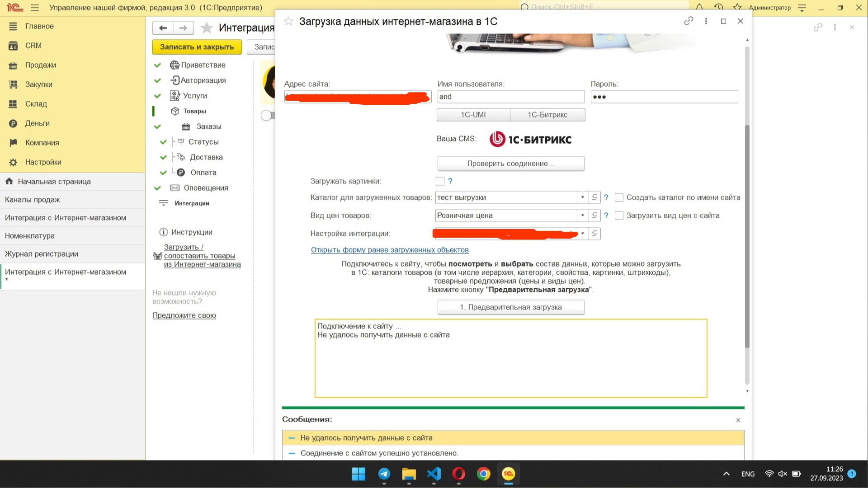Screen dimensions: 868x488
Task: Copy link to Загрузка данных dialog
Action: pyautogui.click(x=689, y=21)
